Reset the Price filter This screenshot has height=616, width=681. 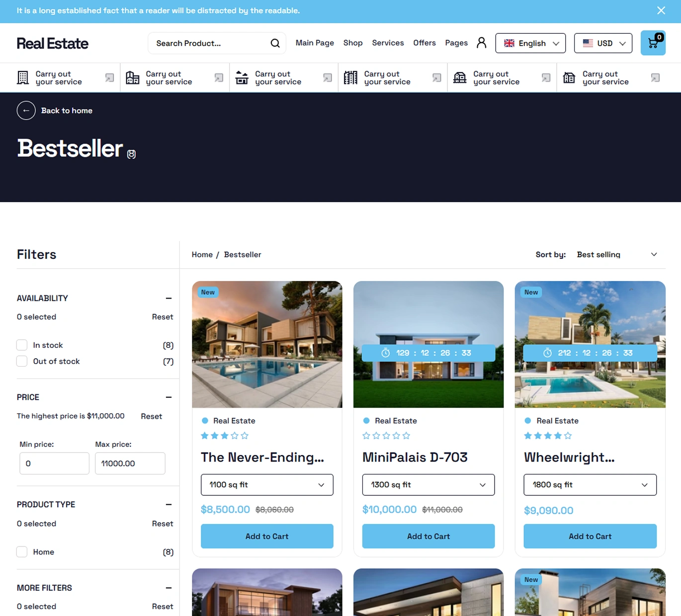[x=151, y=416]
